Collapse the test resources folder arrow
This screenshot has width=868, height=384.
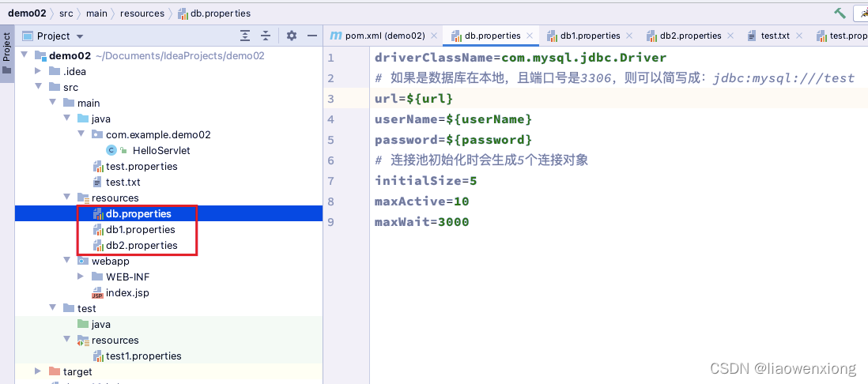coord(66,340)
